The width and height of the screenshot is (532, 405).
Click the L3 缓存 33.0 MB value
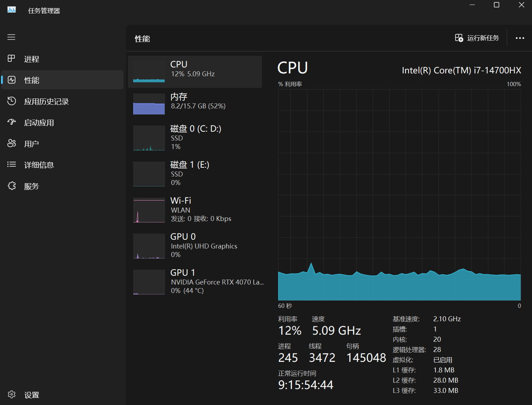[446, 391]
